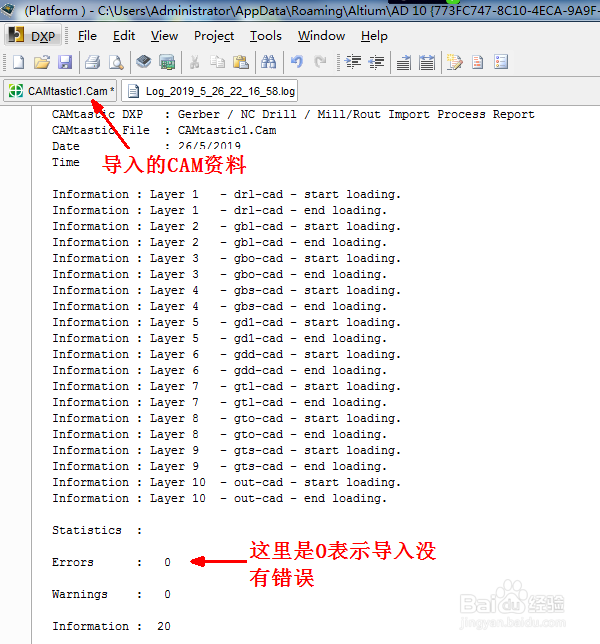600x644 pixels.
Task: Click the Altium title bar icon
Action: pyautogui.click(x=8, y=9)
